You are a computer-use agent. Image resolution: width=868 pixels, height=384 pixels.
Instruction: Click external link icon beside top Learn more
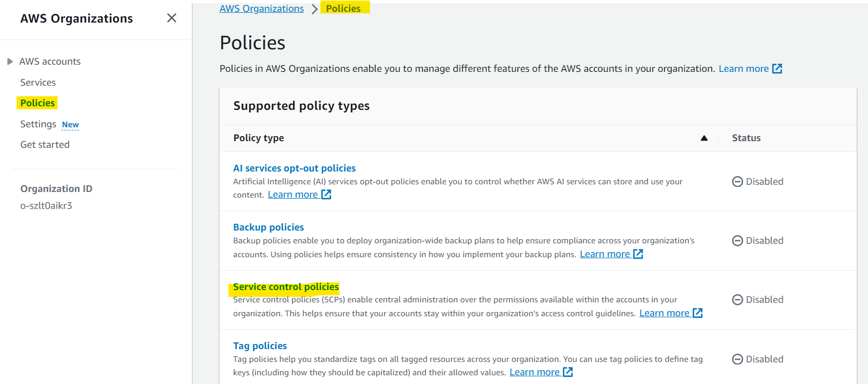click(777, 69)
